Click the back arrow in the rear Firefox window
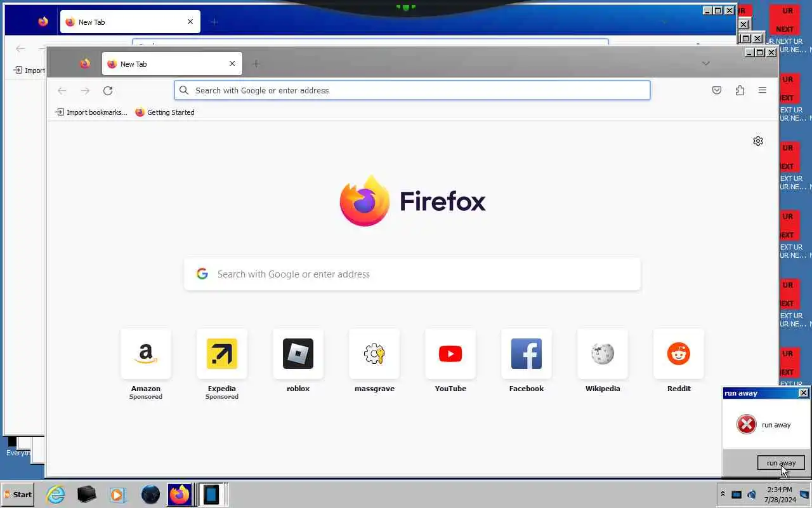Image resolution: width=812 pixels, height=508 pixels. point(20,49)
